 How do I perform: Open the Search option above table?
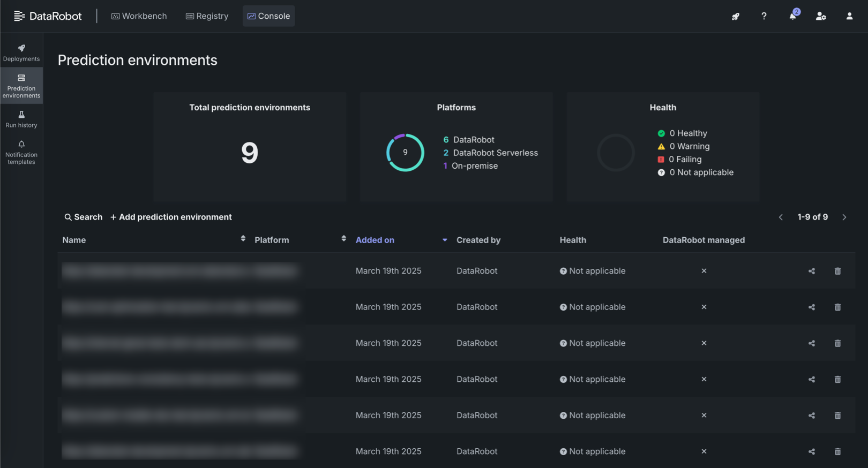[x=84, y=217]
